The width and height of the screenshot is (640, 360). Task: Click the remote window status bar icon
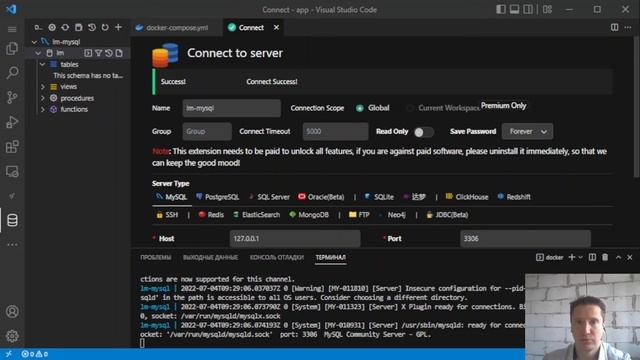(9, 354)
